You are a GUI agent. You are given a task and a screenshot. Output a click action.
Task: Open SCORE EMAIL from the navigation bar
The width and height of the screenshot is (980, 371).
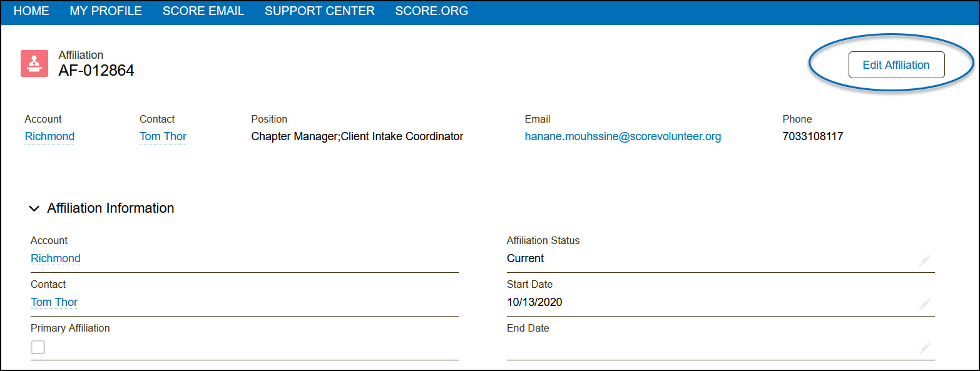pyautogui.click(x=203, y=11)
